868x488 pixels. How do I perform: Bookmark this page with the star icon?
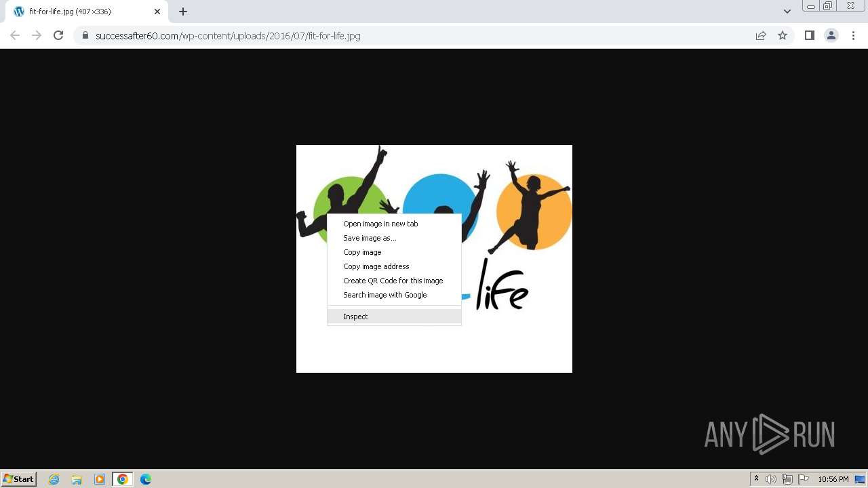click(x=783, y=35)
